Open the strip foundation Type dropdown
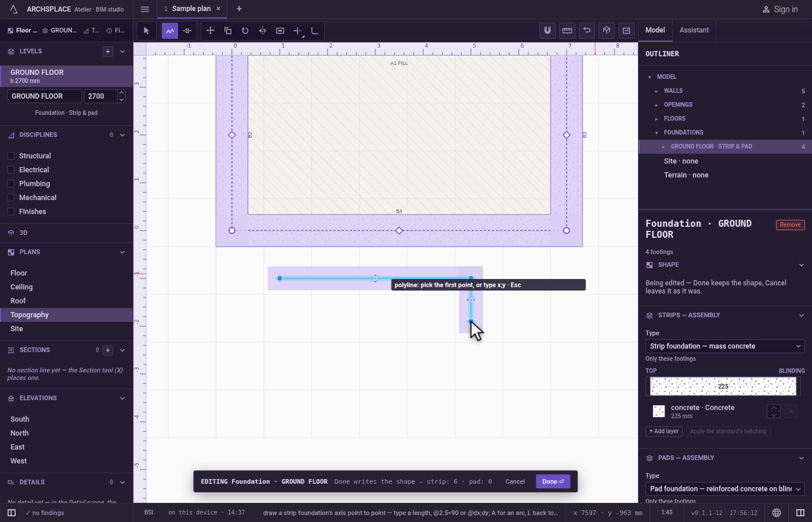812x522 pixels. tap(725, 346)
